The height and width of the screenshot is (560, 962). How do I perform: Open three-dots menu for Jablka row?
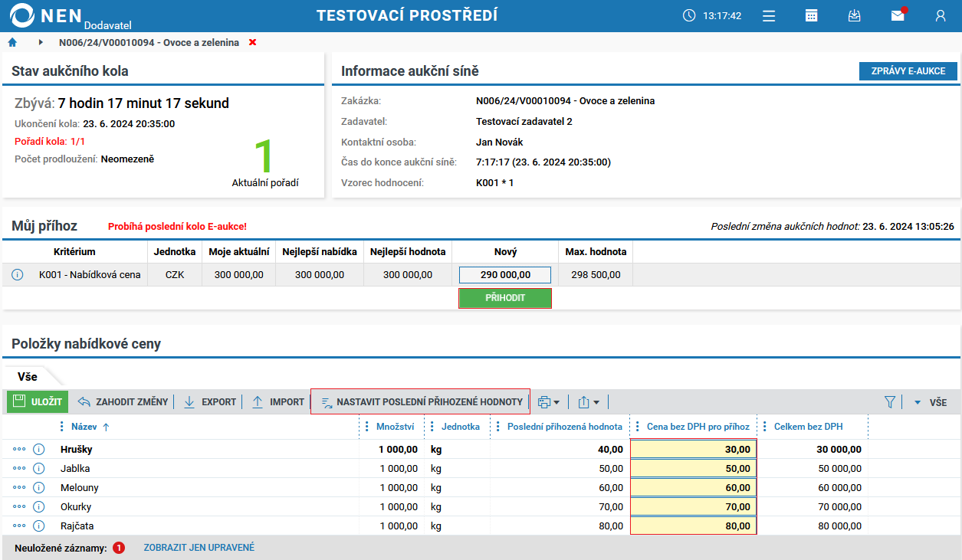point(19,468)
